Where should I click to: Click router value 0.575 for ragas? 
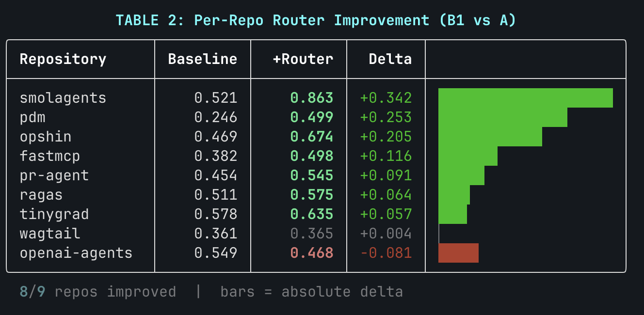point(312,195)
